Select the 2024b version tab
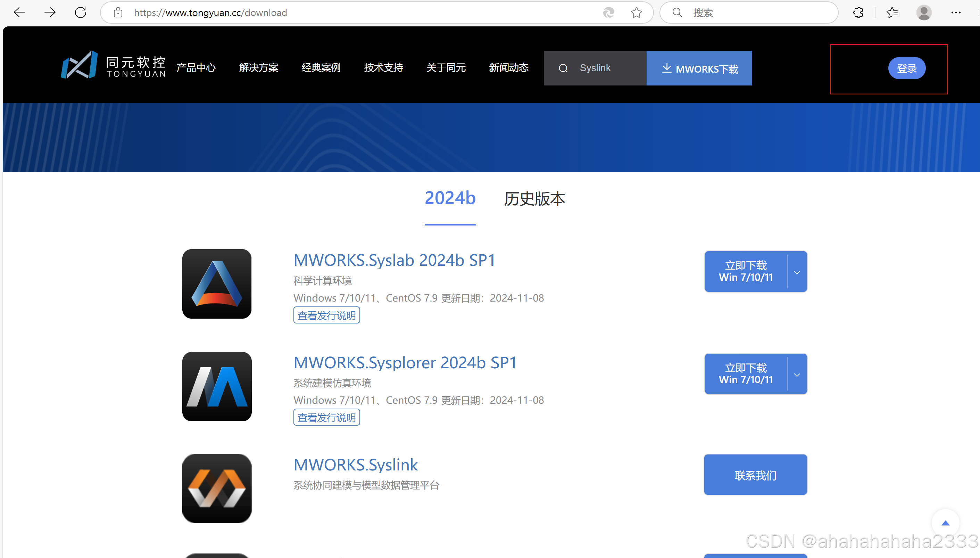Image resolution: width=980 pixels, height=558 pixels. [450, 198]
